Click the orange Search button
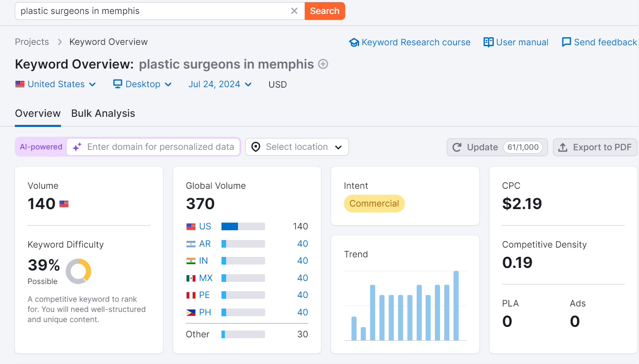Screen dimensions: 639x364 point(324,11)
